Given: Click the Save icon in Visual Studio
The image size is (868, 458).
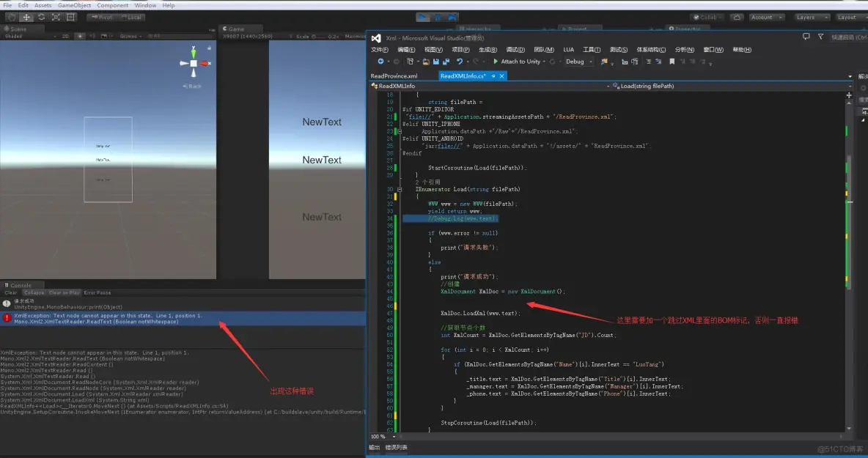Looking at the screenshot, I should point(435,62).
